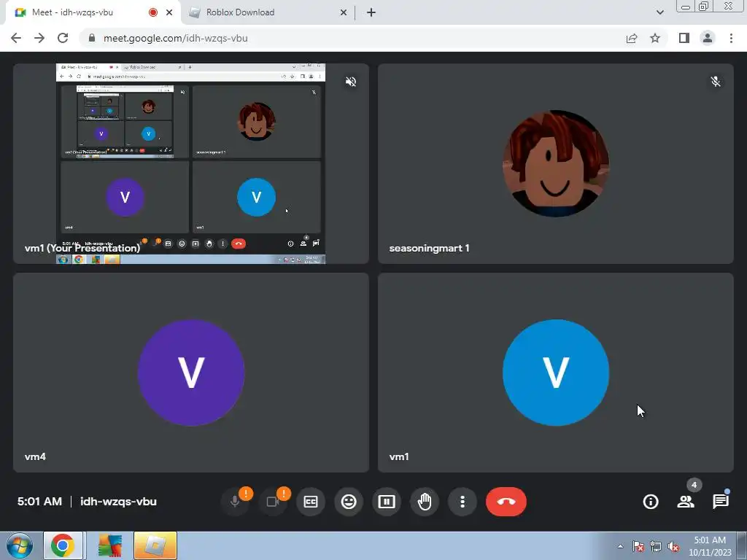747x560 pixels.
Task: Toggle the microphone button in Meet
Action: pos(234,502)
